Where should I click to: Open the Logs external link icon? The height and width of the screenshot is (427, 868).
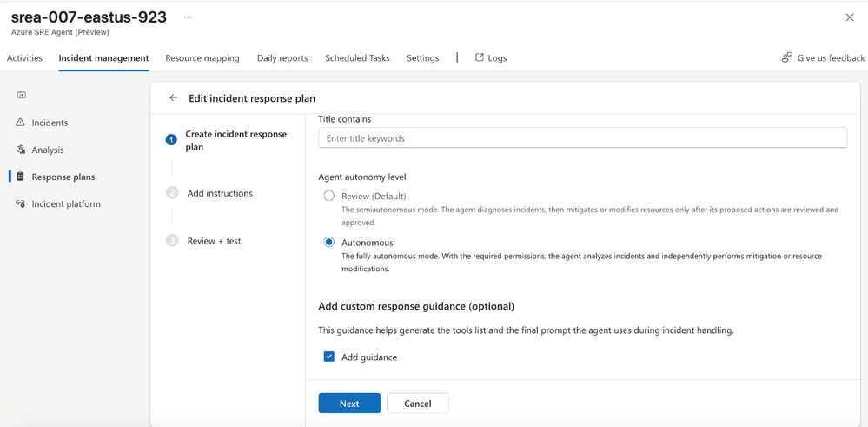pos(479,57)
